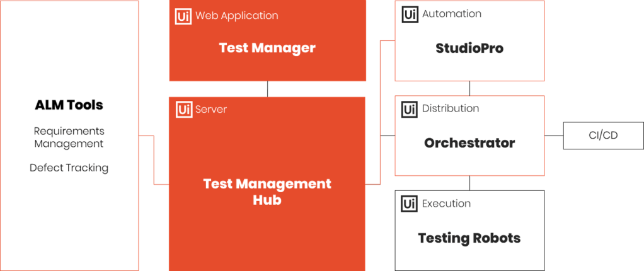Click the UiPath logo beside Web Application

coord(183,16)
